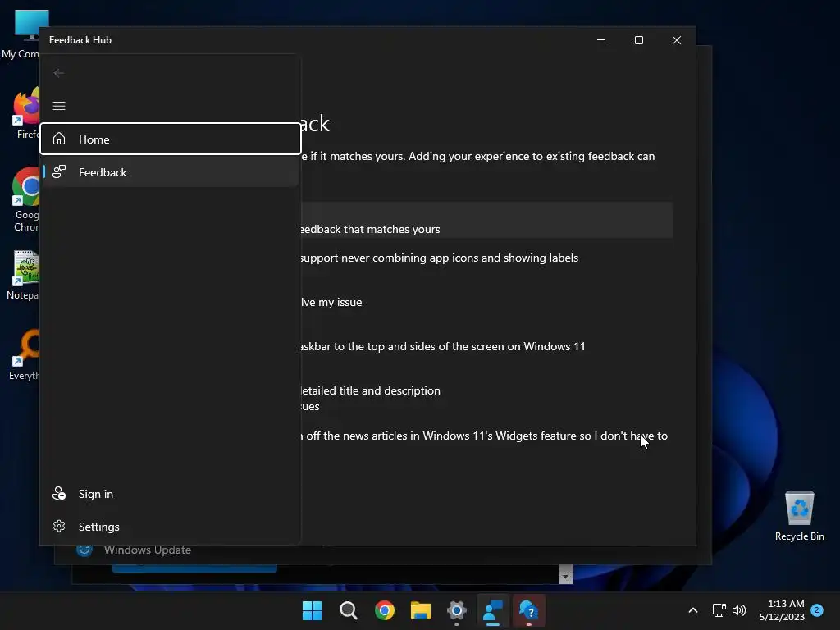Image resolution: width=840 pixels, height=630 pixels.
Task: Open Settings app from the taskbar
Action: tap(456, 610)
